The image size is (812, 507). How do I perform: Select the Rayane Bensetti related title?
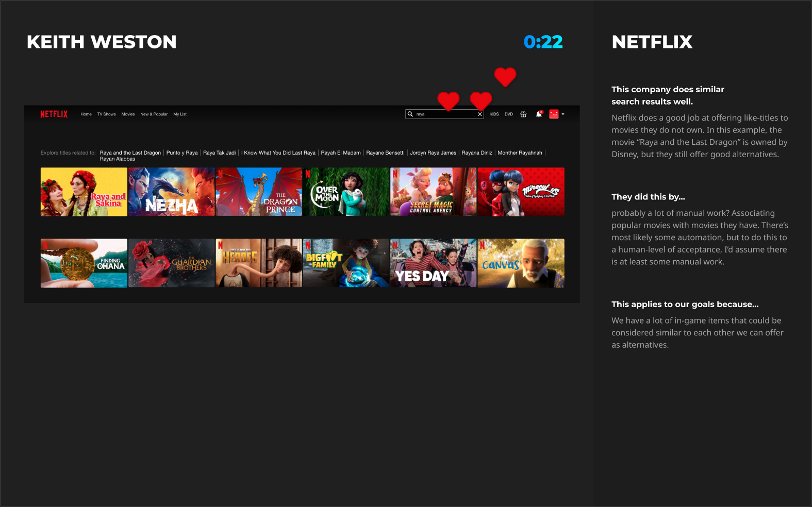pos(385,153)
